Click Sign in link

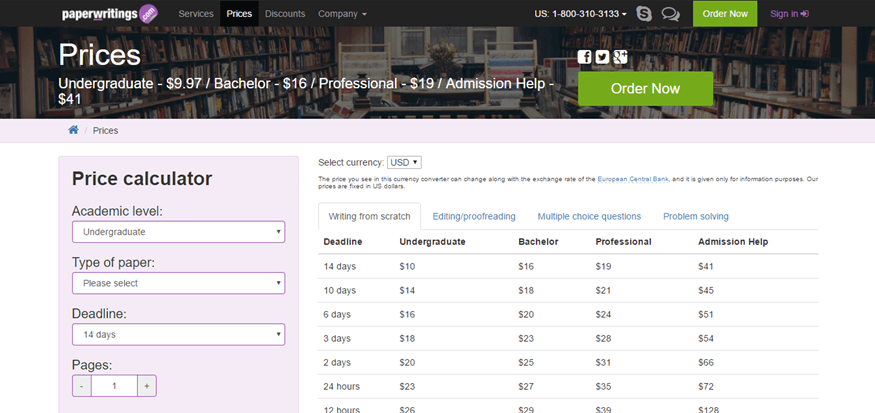tap(789, 13)
